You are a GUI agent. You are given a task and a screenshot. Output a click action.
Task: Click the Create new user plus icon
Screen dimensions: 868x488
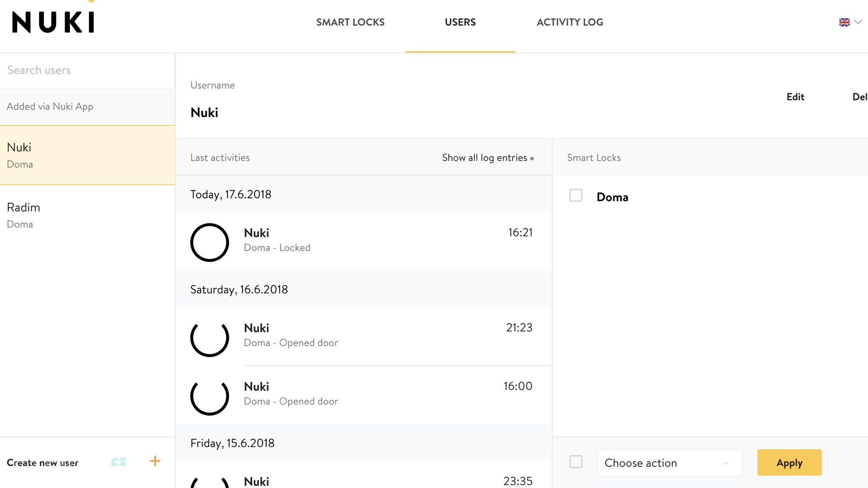[x=154, y=461]
